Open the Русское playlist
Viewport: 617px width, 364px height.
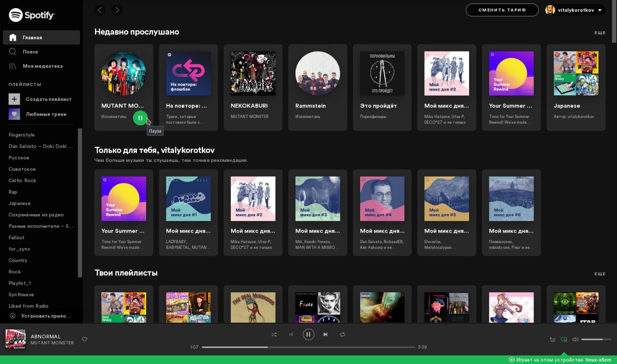click(x=19, y=157)
